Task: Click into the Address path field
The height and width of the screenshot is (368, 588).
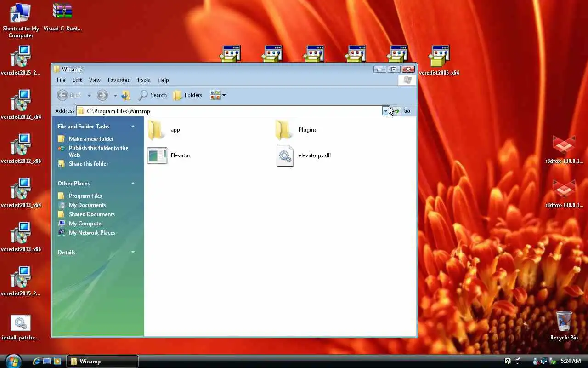Action: point(230,111)
